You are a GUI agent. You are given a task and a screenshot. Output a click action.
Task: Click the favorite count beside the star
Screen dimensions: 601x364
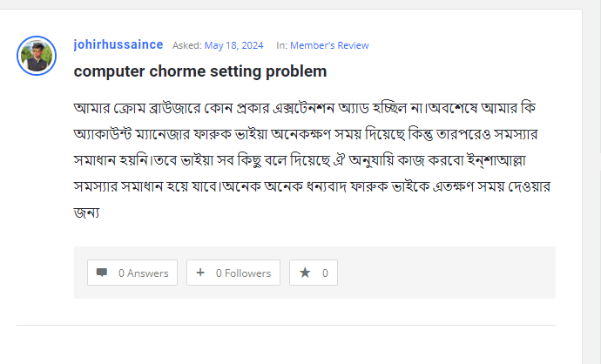(x=325, y=273)
